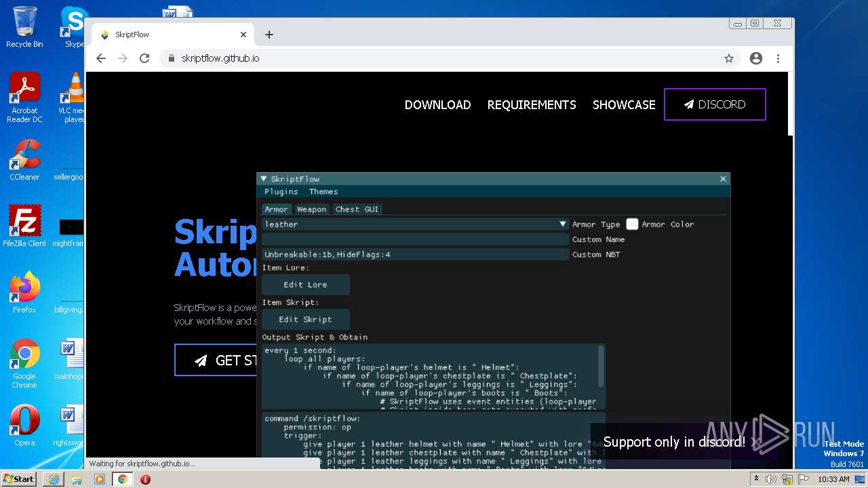
Task: Switch to the Armor tab
Action: click(x=276, y=209)
